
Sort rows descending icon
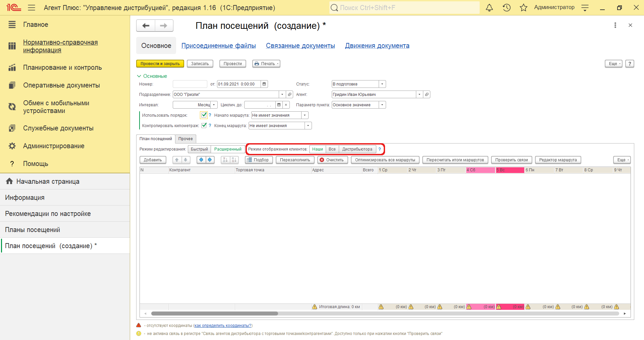pyautogui.click(x=234, y=160)
